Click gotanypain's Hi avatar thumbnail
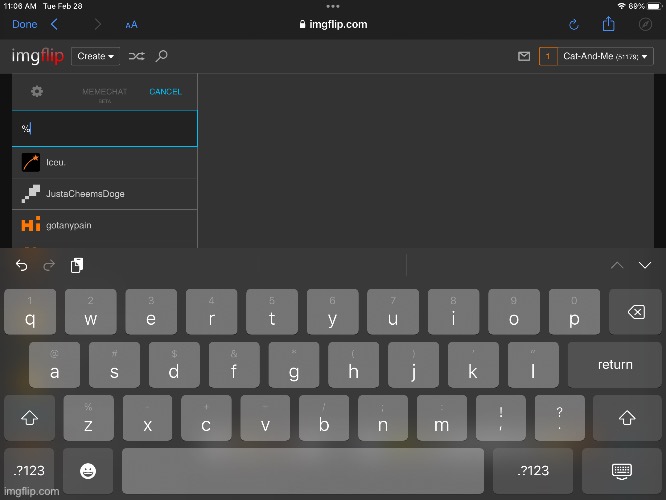This screenshot has width=666, height=500. point(31,224)
